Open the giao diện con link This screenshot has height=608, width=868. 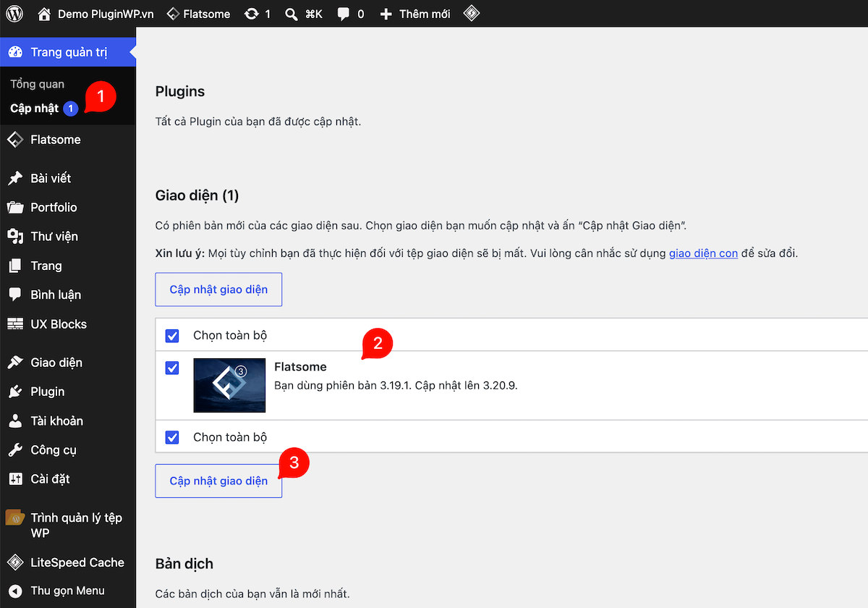pos(703,254)
